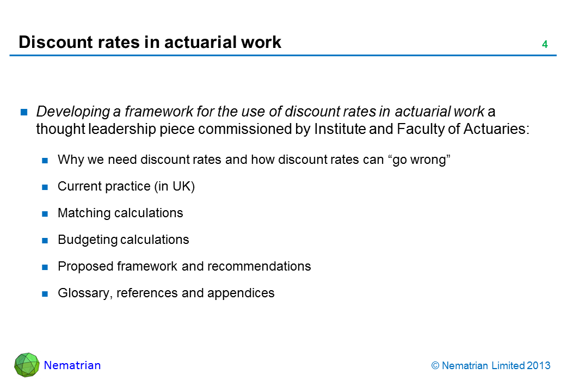Click the Nematrian green polyhedron logo
This screenshot has width=566, height=392.
[x=27, y=365]
